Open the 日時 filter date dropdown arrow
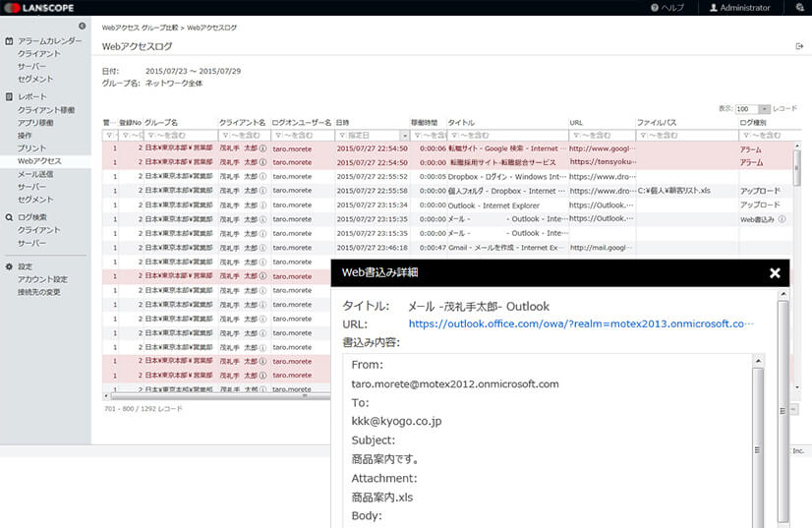Viewport: 812px width, 528px height. 404,136
